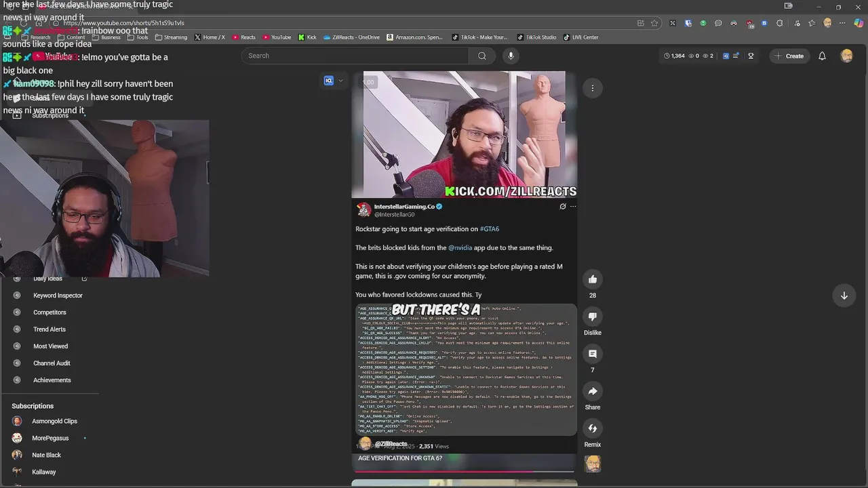Bookmark this page with the star icon
868x488 pixels.
pyautogui.click(x=654, y=23)
